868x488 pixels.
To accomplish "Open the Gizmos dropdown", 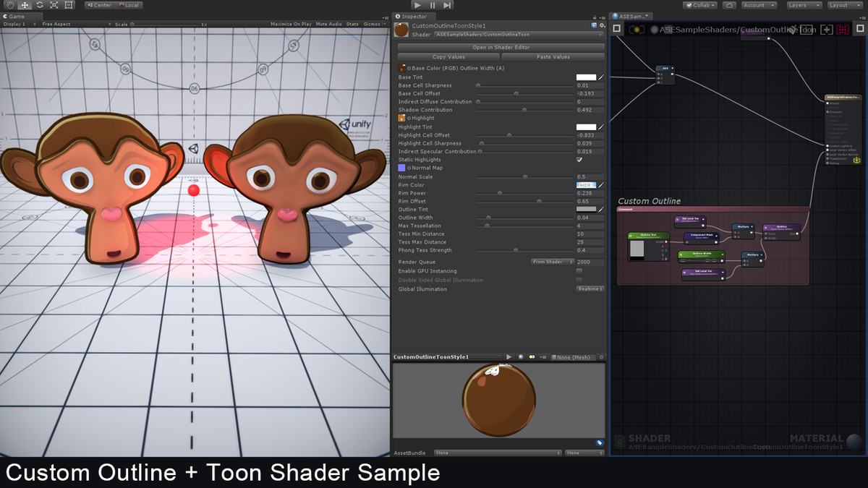I will click(x=375, y=24).
